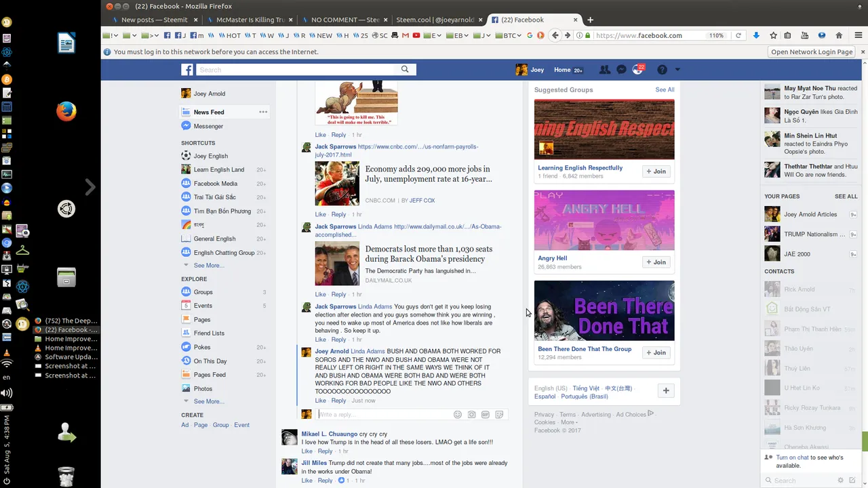Open Joey Arnold Articles page in the right sidebar
The width and height of the screenshot is (868, 488).
[x=810, y=214]
